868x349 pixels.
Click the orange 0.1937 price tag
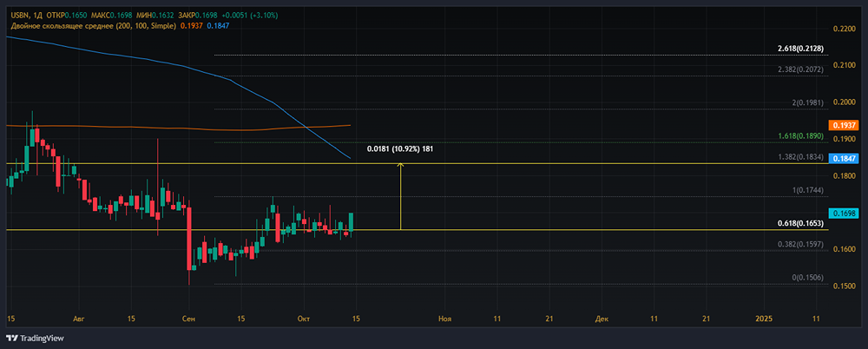coord(842,125)
